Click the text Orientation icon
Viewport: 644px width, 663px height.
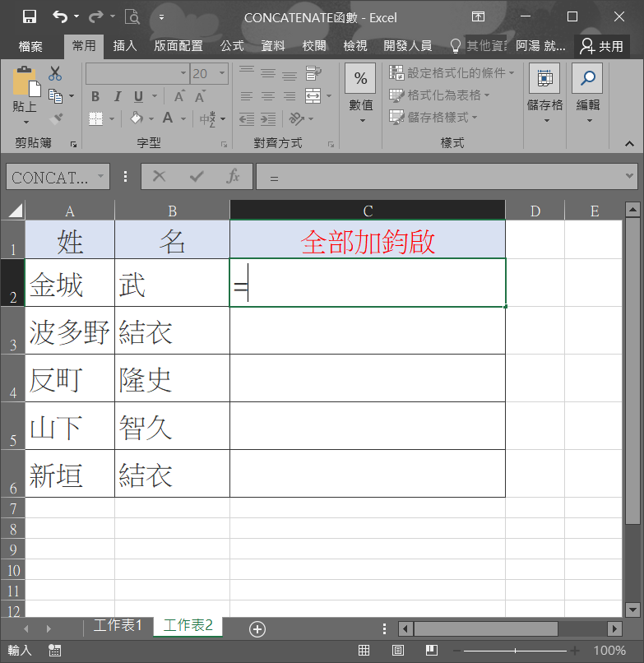pyautogui.click(x=296, y=119)
